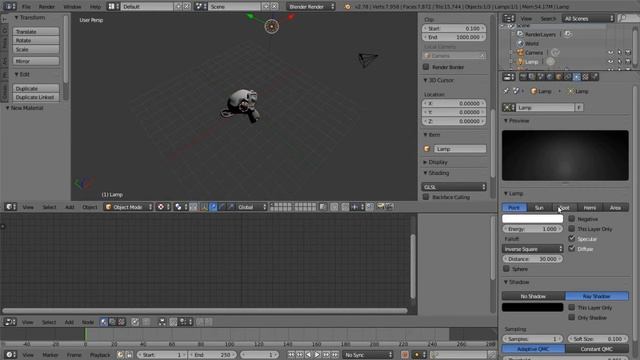This screenshot has height=360, width=640.
Task: Click the Outliner editor type icon
Action: click(509, 18)
